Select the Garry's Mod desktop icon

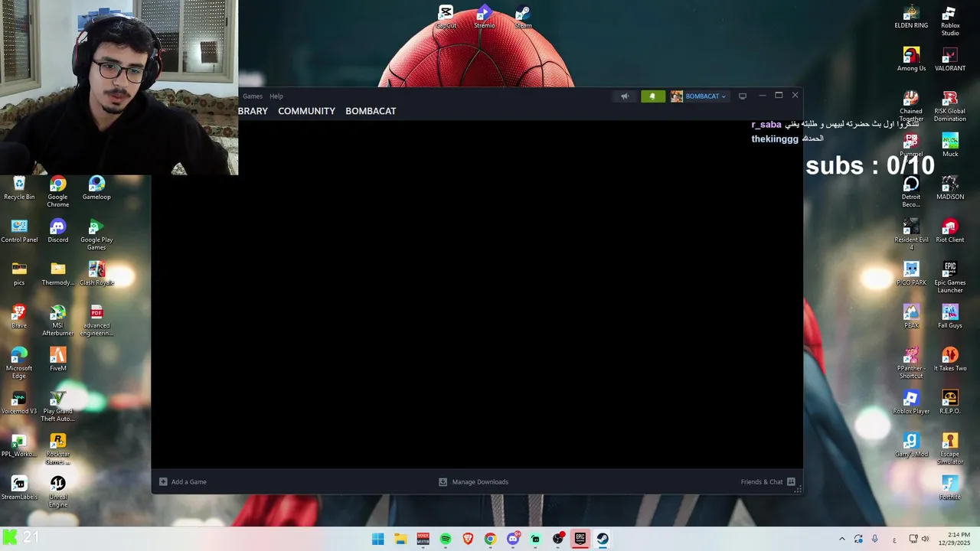(911, 445)
